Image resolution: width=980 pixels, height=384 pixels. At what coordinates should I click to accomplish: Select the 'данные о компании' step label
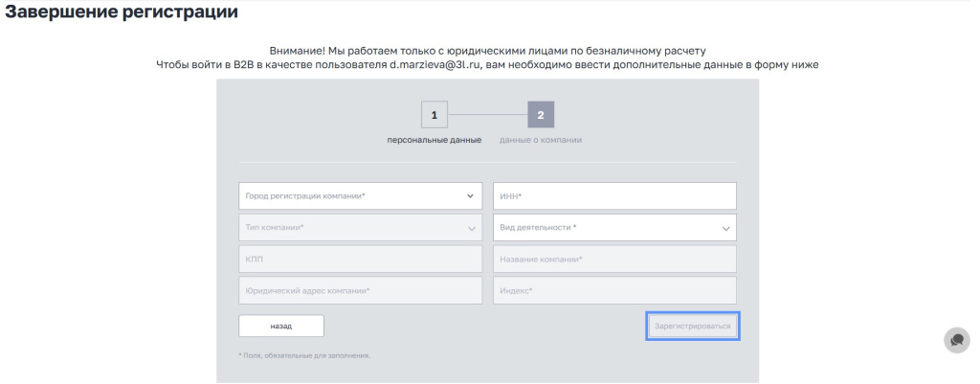point(541,140)
